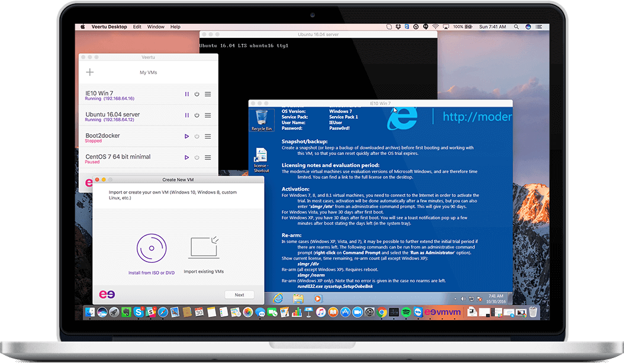624x364 pixels.
Task: Open the Window menu
Action: click(156, 27)
